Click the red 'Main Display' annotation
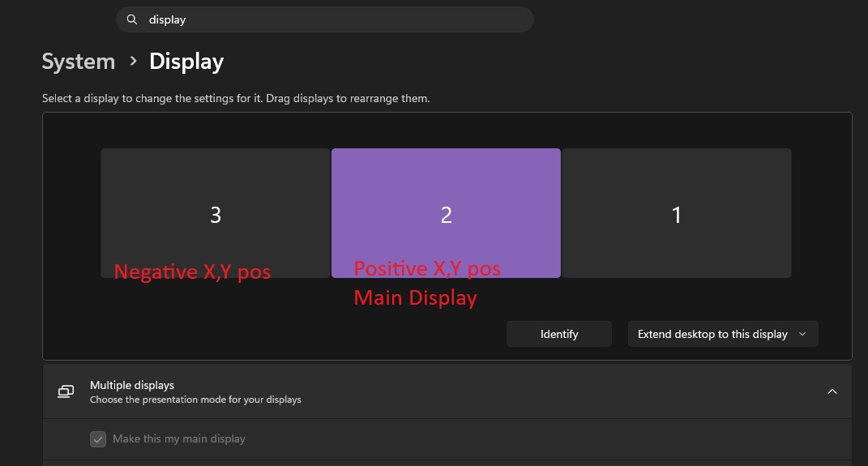Screen dimensions: 868x466 click(x=415, y=298)
